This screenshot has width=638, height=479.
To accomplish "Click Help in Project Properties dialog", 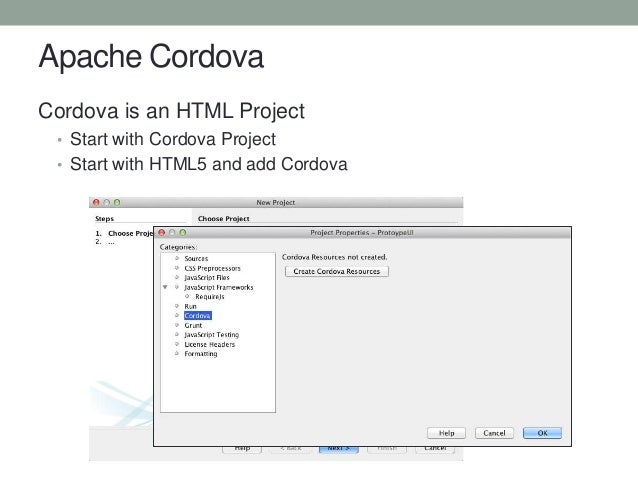I will (x=446, y=433).
